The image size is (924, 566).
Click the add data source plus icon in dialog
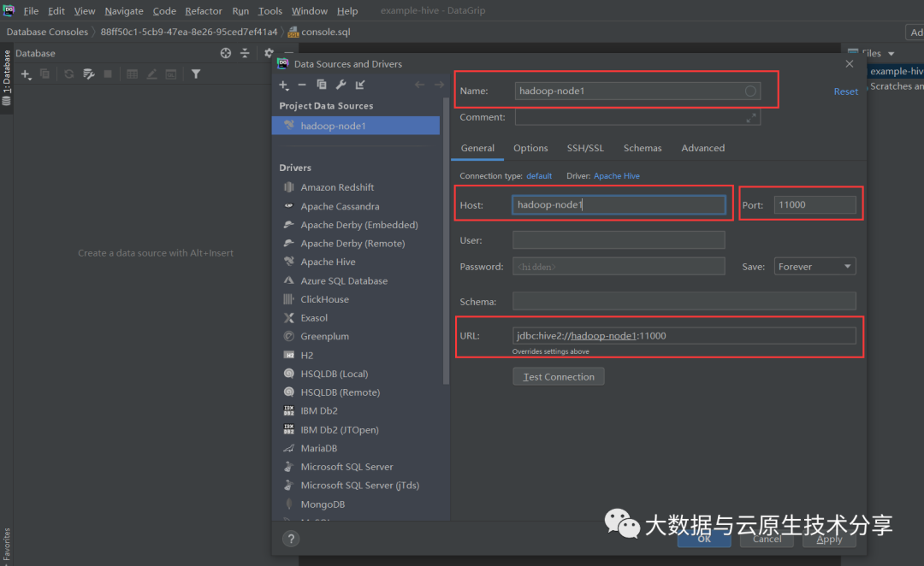(283, 85)
